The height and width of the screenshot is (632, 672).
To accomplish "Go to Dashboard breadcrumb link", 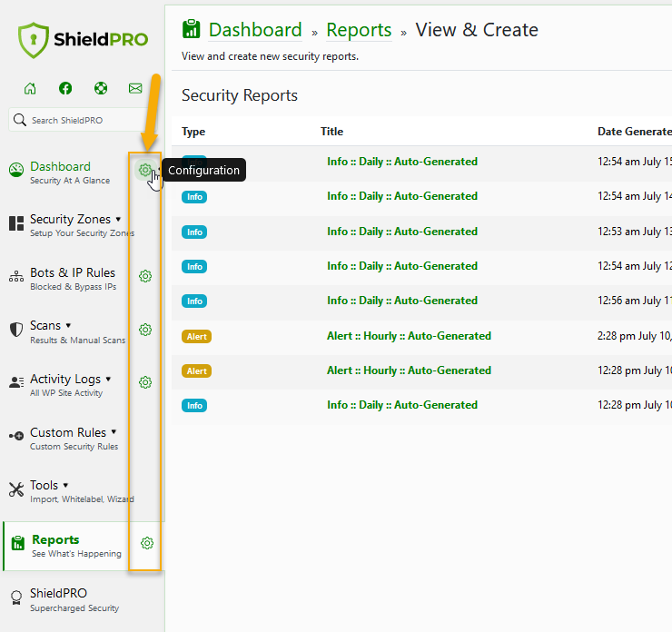I will [x=255, y=30].
